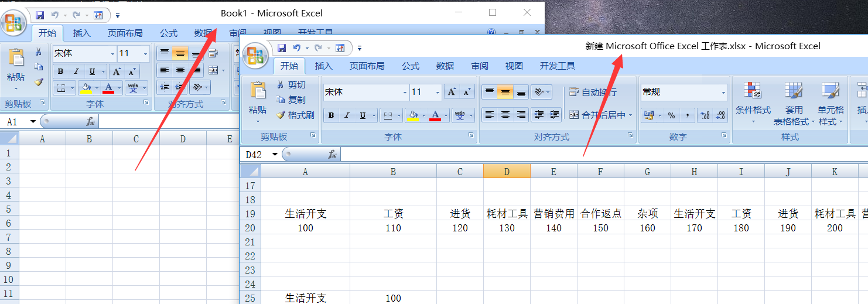Click the Percent Style button

click(x=671, y=115)
